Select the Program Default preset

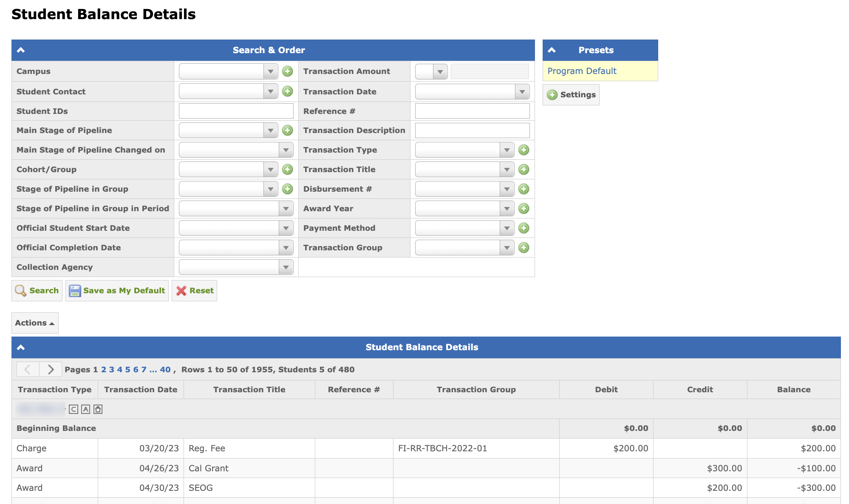582,71
